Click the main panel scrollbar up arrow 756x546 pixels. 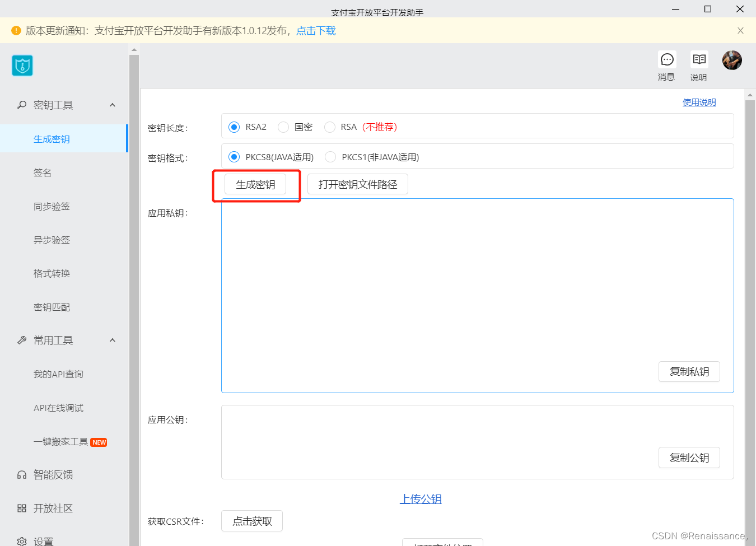[x=750, y=95]
